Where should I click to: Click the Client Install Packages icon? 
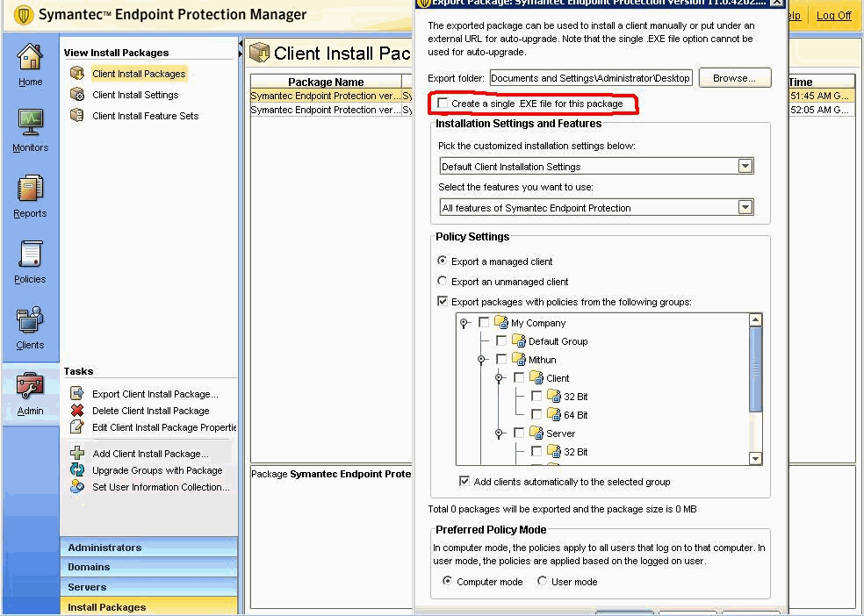point(77,73)
